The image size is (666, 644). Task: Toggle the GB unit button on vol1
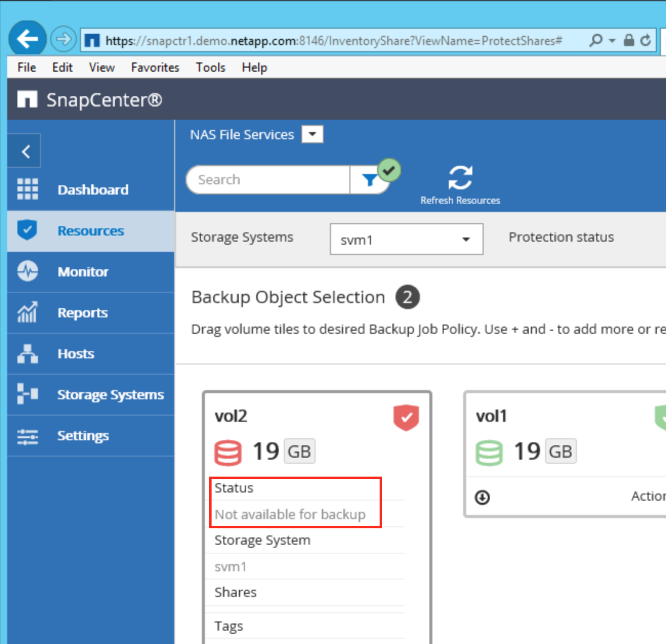pyautogui.click(x=560, y=452)
